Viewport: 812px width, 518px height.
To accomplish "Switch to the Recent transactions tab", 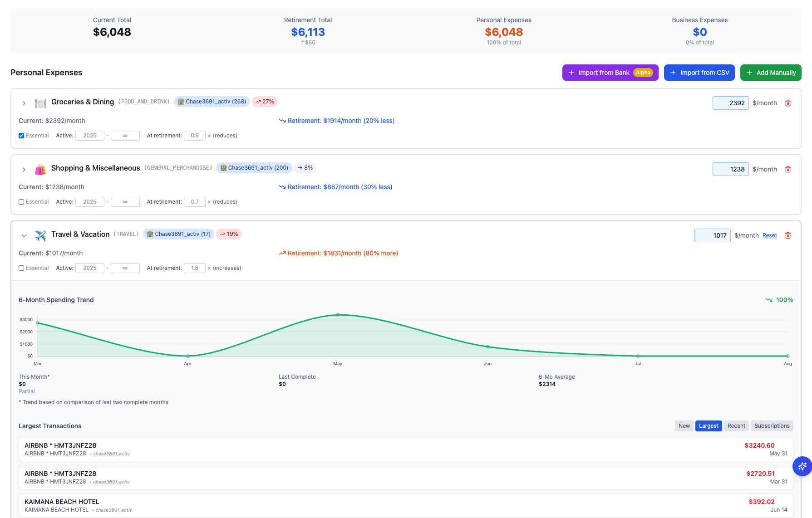I will click(x=736, y=426).
